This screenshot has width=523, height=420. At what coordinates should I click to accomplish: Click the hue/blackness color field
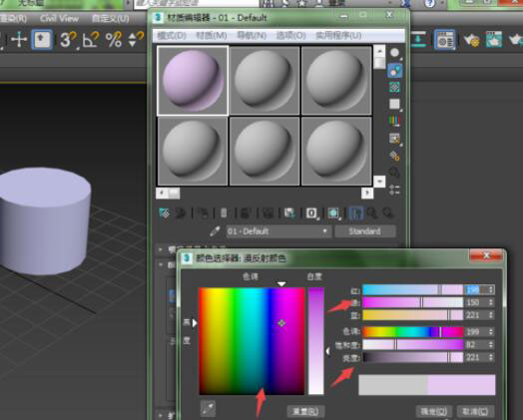tap(252, 341)
